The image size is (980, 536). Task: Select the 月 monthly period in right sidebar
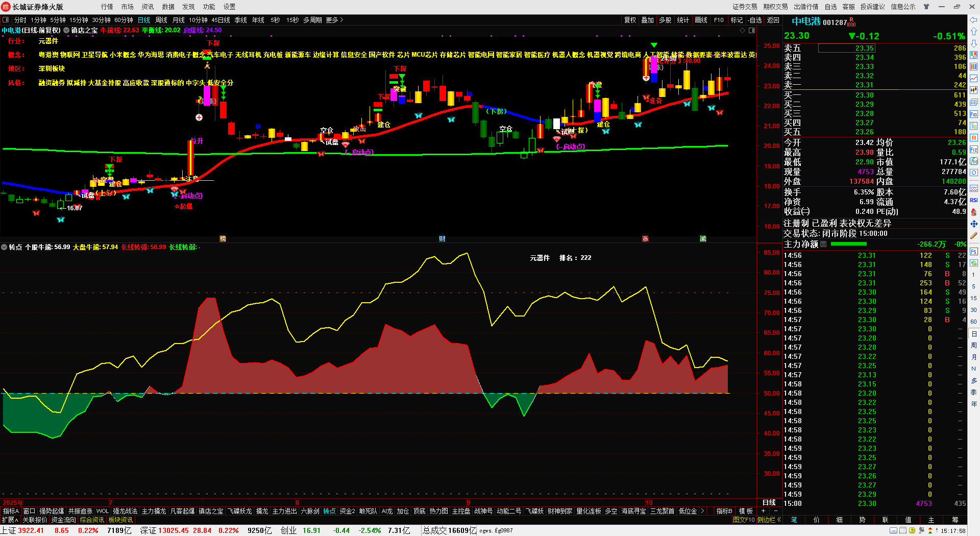click(973, 357)
